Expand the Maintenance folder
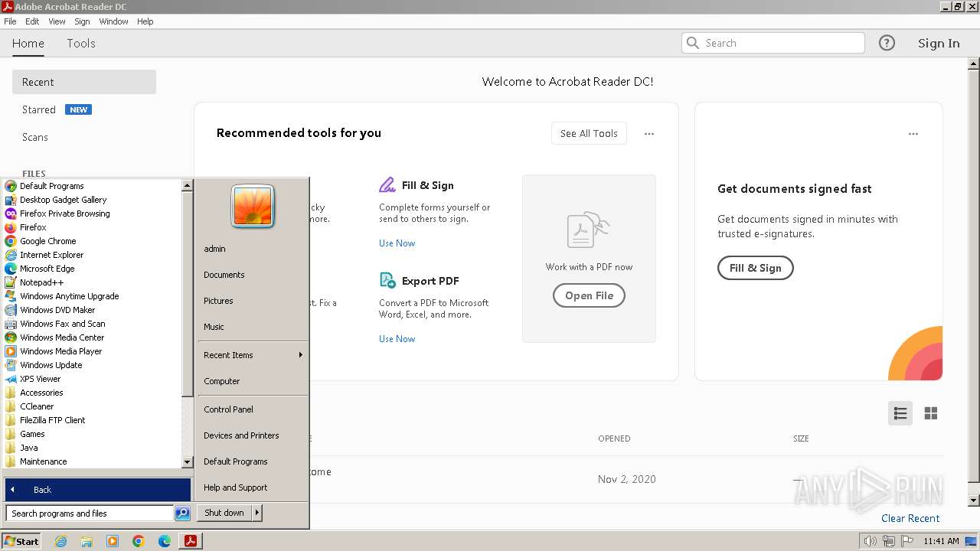Viewport: 980px width, 551px height. tap(43, 461)
